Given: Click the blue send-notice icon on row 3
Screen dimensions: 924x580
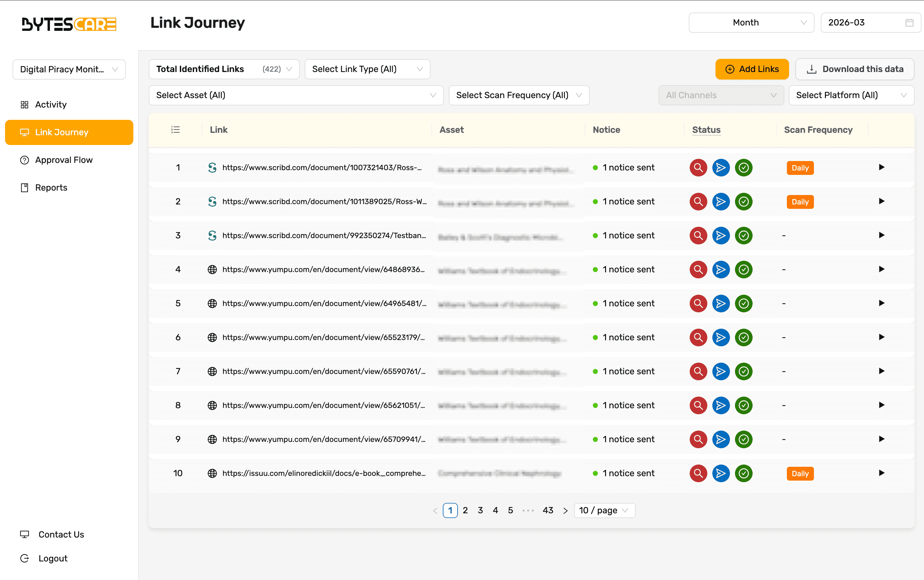Looking at the screenshot, I should coord(721,235).
